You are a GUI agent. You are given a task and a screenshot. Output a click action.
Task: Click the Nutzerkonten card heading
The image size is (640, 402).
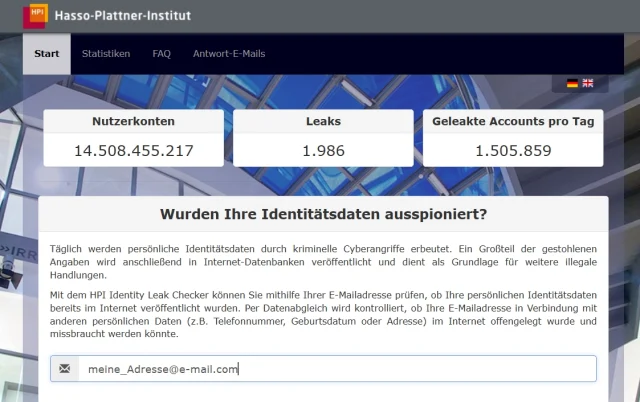[133, 121]
